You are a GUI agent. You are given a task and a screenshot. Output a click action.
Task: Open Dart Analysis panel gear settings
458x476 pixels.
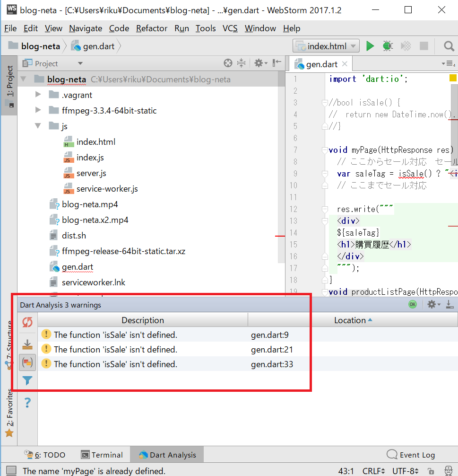[x=434, y=304]
